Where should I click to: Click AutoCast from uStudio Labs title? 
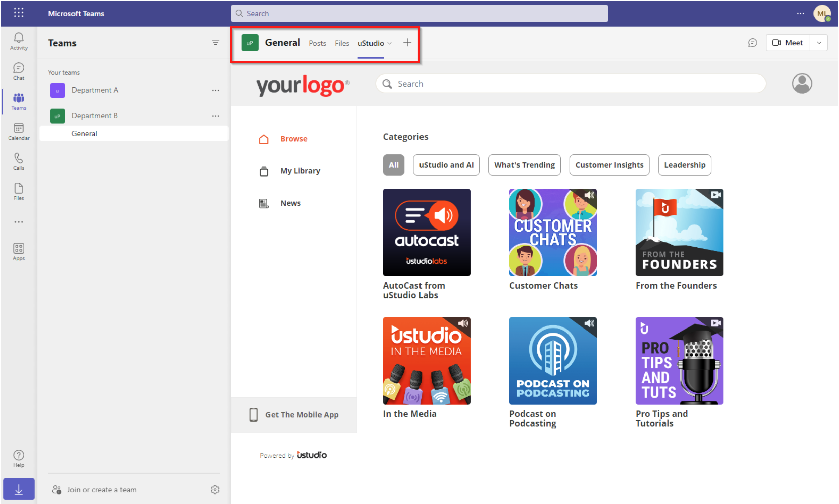414,290
